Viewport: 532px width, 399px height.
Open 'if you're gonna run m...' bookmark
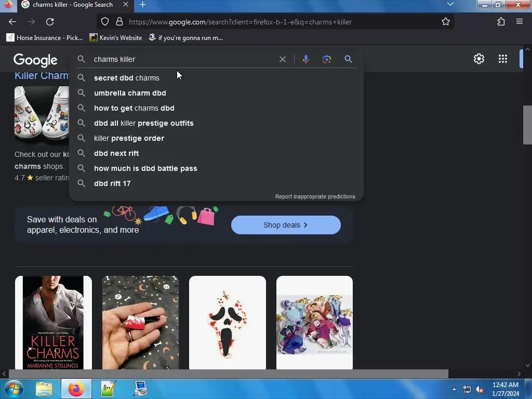tap(186, 37)
